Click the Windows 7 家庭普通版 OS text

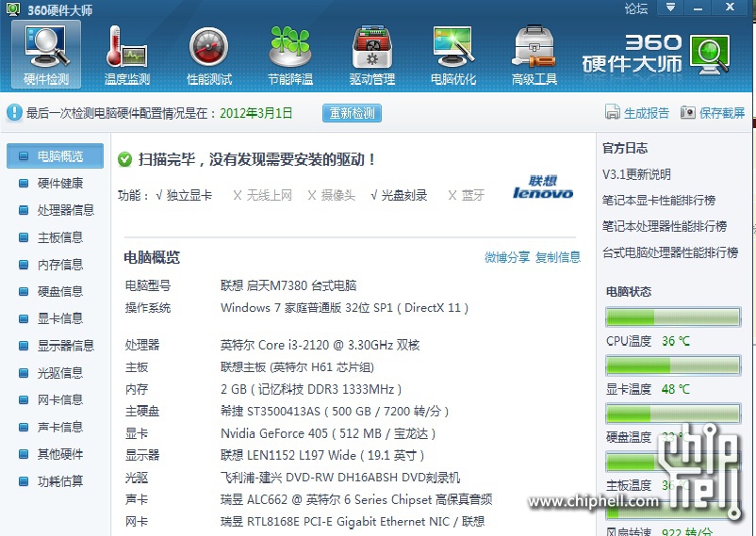pos(344,308)
